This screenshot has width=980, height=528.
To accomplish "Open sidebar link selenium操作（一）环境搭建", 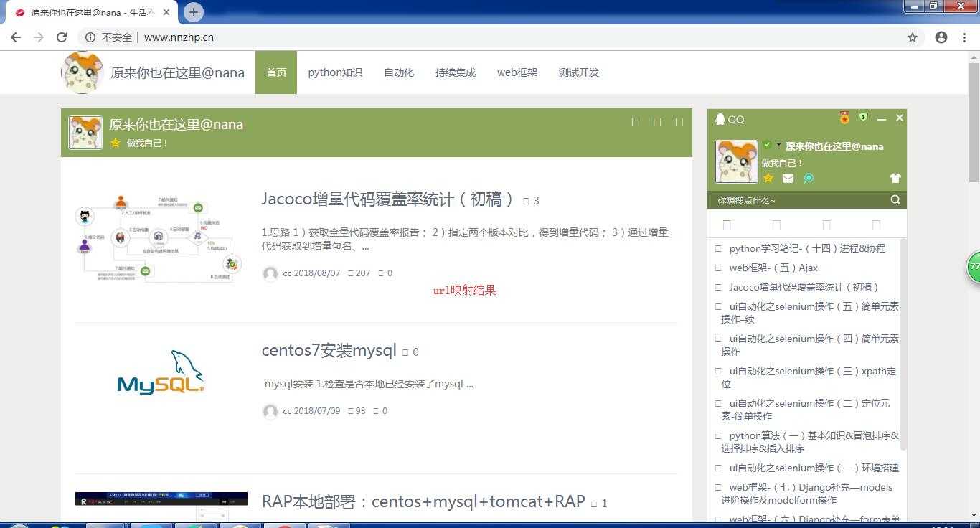I will 814,468.
